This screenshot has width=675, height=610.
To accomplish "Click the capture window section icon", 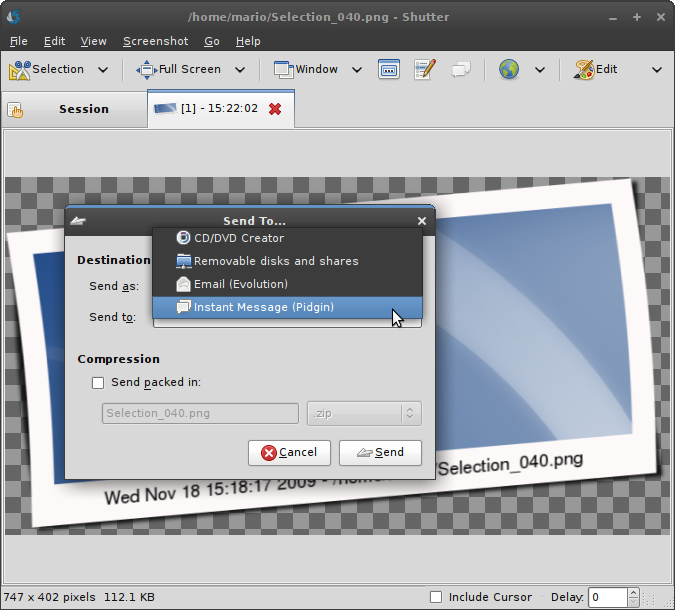I will click(389, 70).
